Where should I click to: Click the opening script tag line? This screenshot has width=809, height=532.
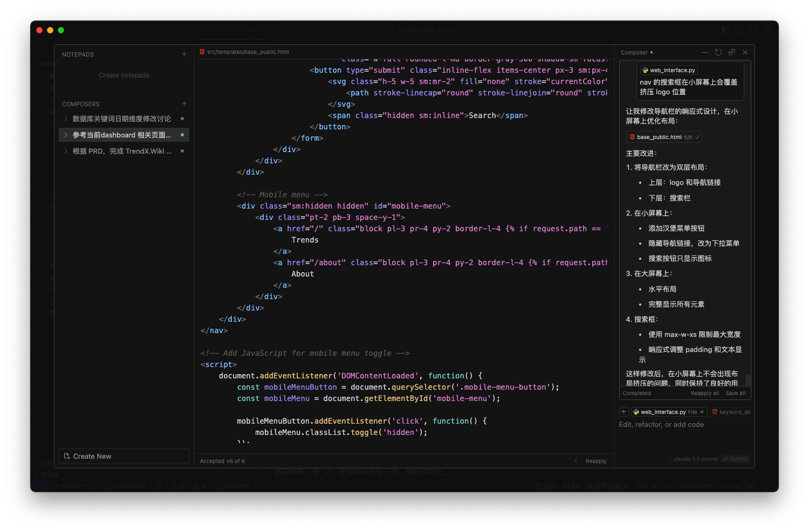tap(219, 364)
